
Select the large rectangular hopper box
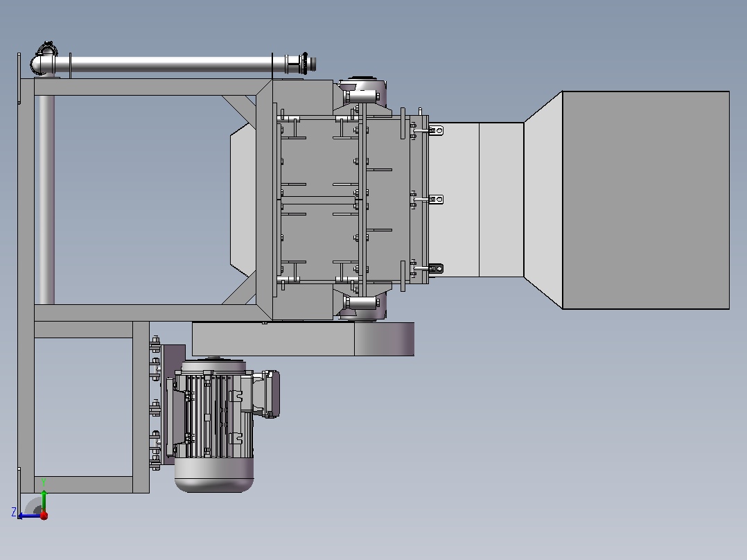click(x=646, y=200)
